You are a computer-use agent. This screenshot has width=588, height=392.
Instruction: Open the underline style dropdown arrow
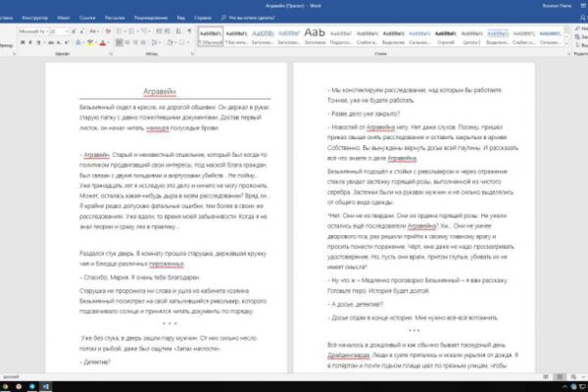point(44,42)
